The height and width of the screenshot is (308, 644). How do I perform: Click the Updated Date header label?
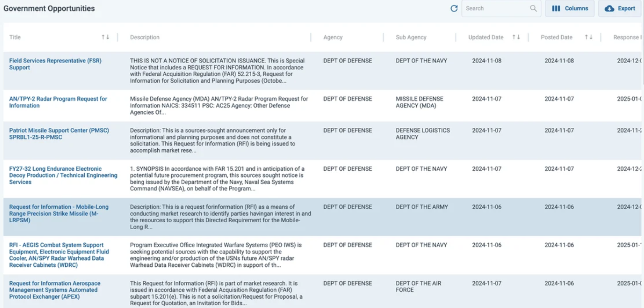[x=486, y=37]
